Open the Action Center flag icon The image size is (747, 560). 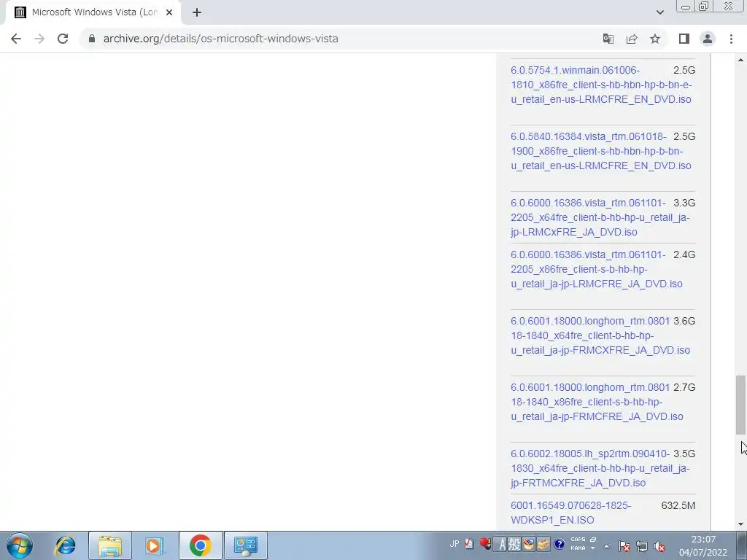pos(624,546)
